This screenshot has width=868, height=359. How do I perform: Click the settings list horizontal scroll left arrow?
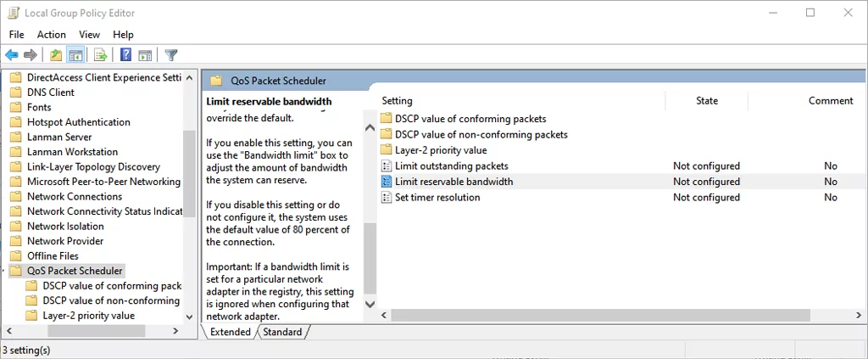pos(386,315)
